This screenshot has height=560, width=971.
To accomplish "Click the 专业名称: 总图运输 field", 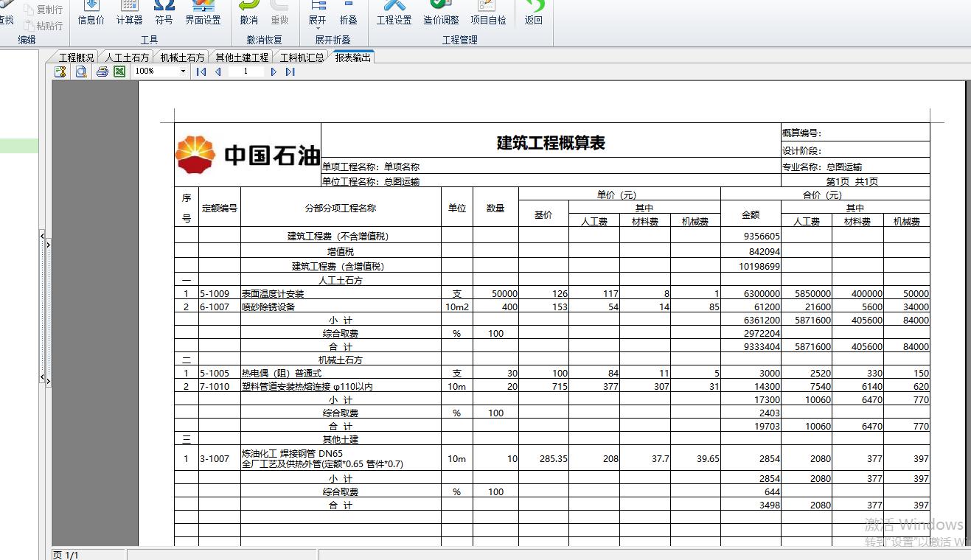I will 822,167.
